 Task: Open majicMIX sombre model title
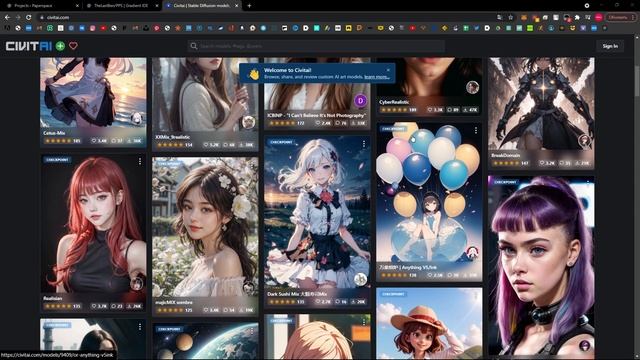pos(174,302)
